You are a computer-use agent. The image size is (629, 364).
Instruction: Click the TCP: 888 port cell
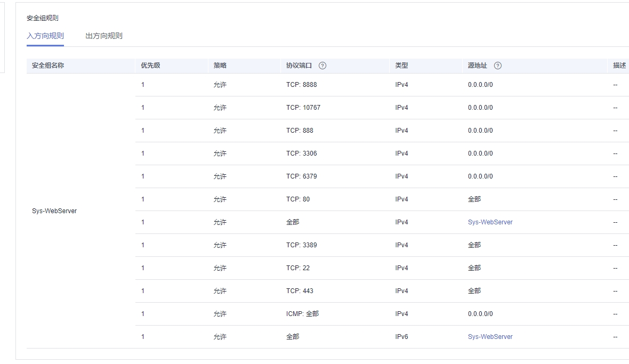pyautogui.click(x=300, y=130)
